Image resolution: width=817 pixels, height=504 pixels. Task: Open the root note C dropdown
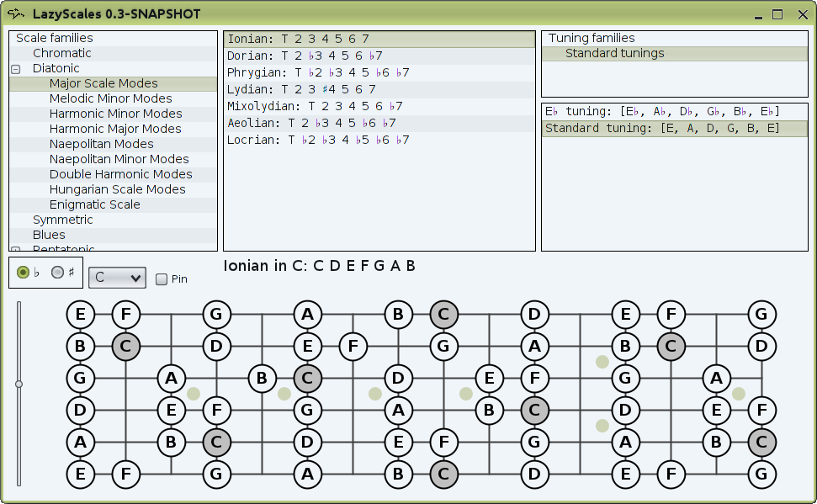point(117,278)
